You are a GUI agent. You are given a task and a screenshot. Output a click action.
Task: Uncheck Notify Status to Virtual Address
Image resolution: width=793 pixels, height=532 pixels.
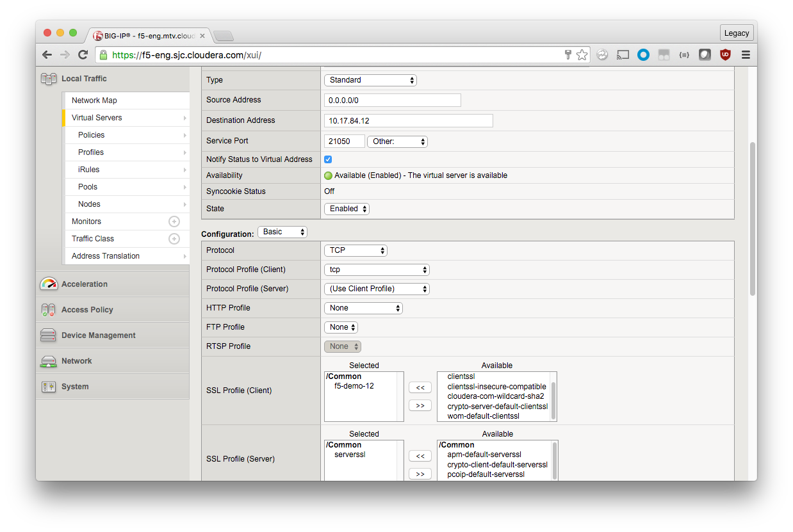(x=328, y=159)
